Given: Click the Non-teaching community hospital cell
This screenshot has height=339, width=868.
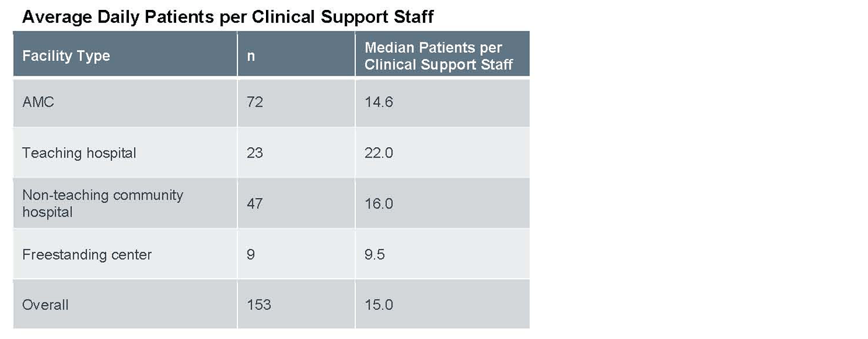Looking at the screenshot, I should pyautogui.click(x=103, y=203).
